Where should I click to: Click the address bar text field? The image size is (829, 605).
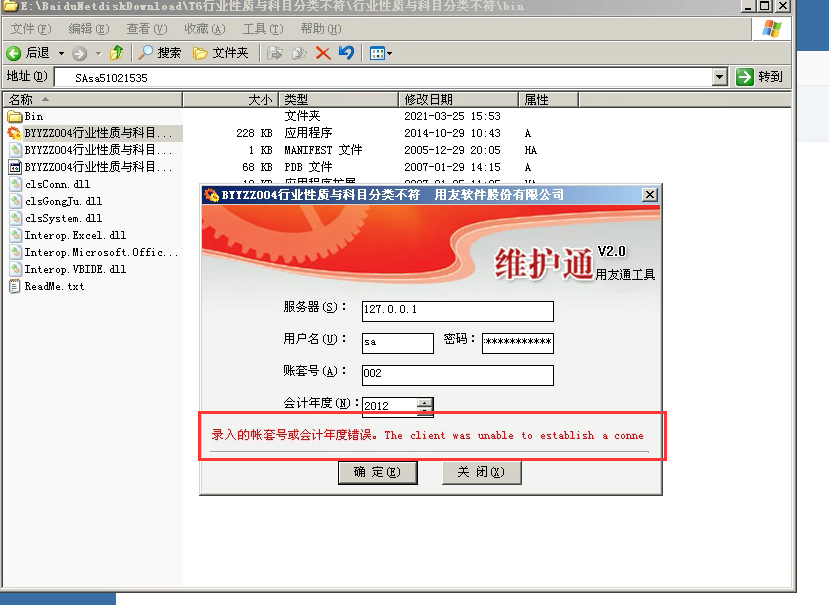pyautogui.click(x=383, y=77)
